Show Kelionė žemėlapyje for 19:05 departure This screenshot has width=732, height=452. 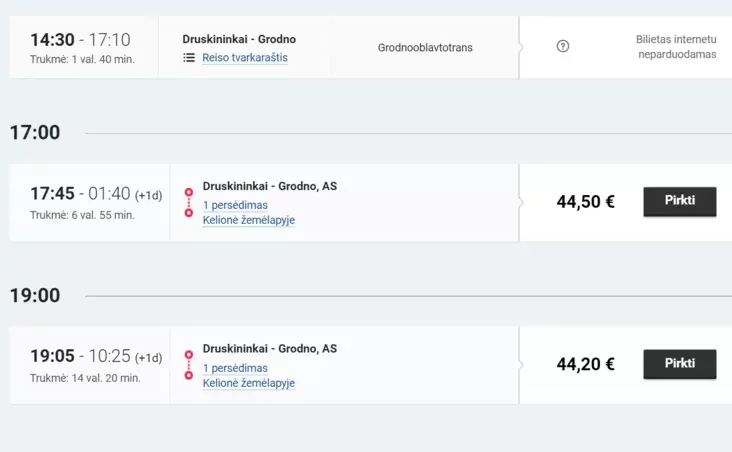tap(249, 383)
